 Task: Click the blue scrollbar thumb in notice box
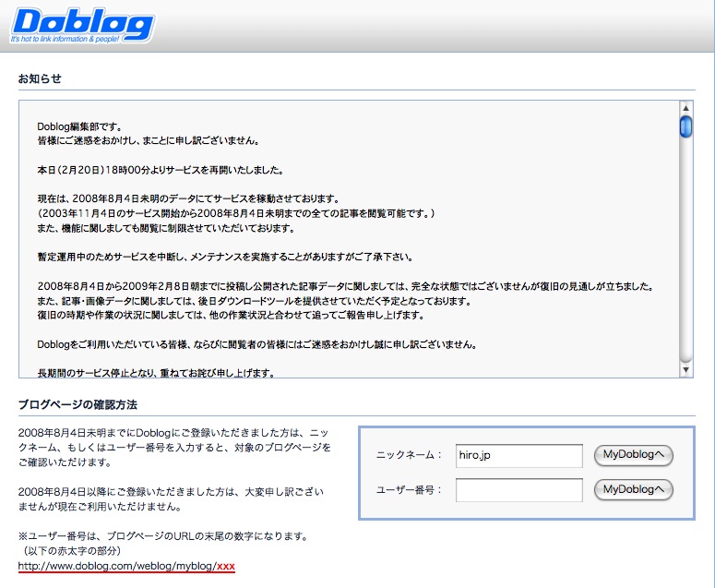click(x=685, y=126)
